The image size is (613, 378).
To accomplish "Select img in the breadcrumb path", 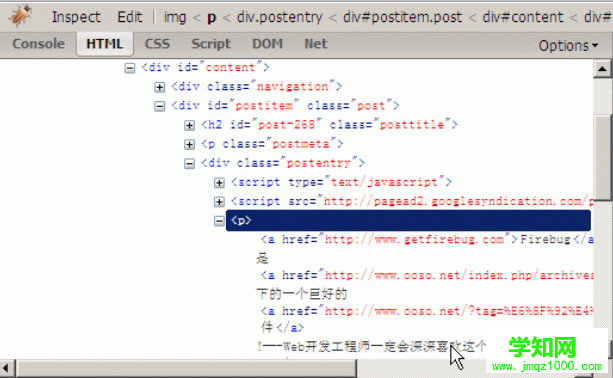I will (175, 17).
